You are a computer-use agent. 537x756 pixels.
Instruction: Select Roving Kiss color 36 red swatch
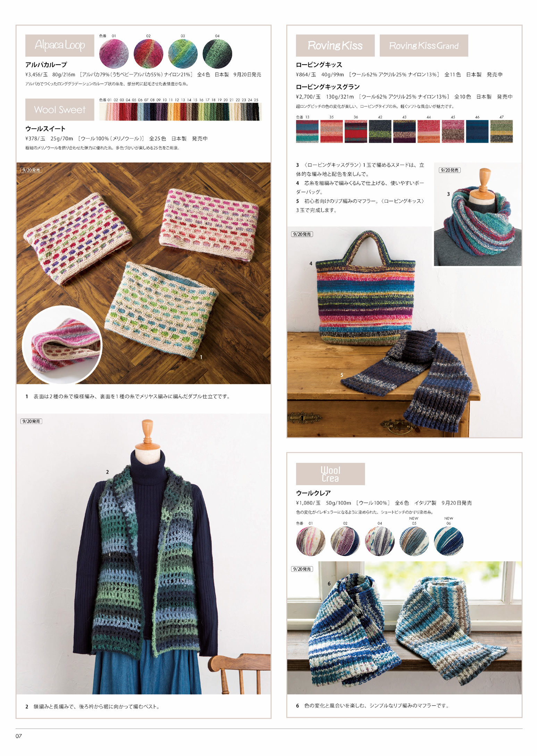(356, 131)
